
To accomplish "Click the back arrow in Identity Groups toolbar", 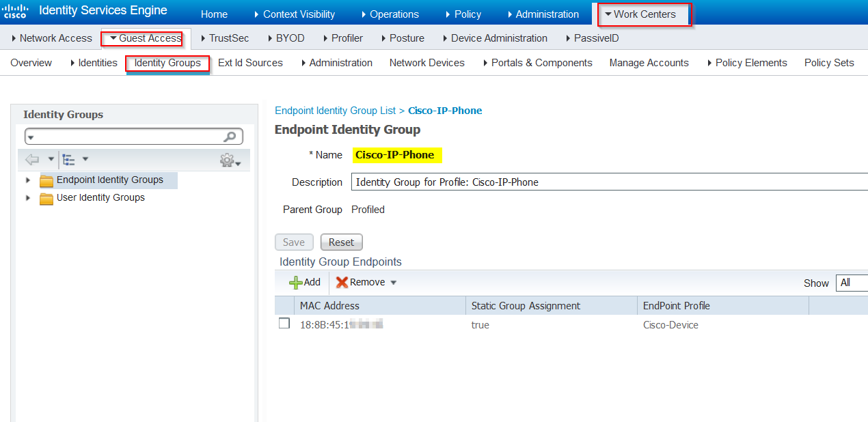I will click(31, 159).
